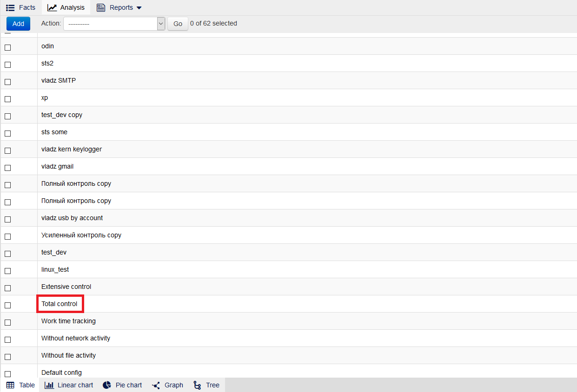Open the Action dropdown list
Image resolution: width=577 pixels, height=392 pixels.
click(x=114, y=24)
